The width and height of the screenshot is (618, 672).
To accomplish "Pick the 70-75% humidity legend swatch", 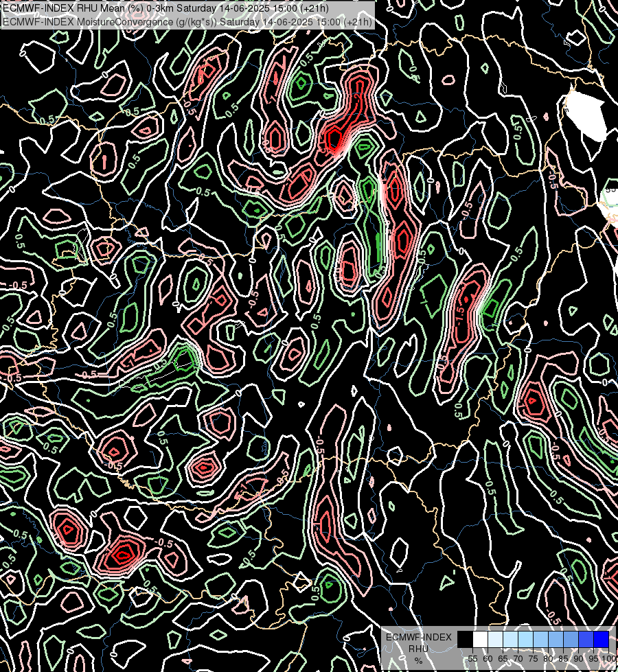I will pyautogui.click(x=526, y=639).
